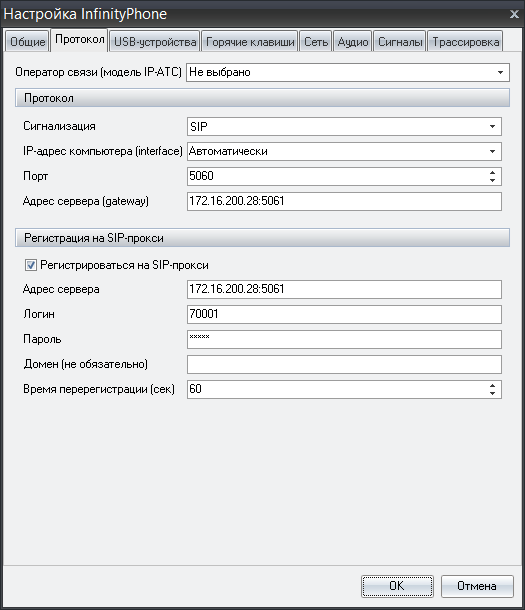Toggle Регистрироваться на SIP-прокси checkbox
The height and width of the screenshot is (610, 525).
(x=31, y=265)
